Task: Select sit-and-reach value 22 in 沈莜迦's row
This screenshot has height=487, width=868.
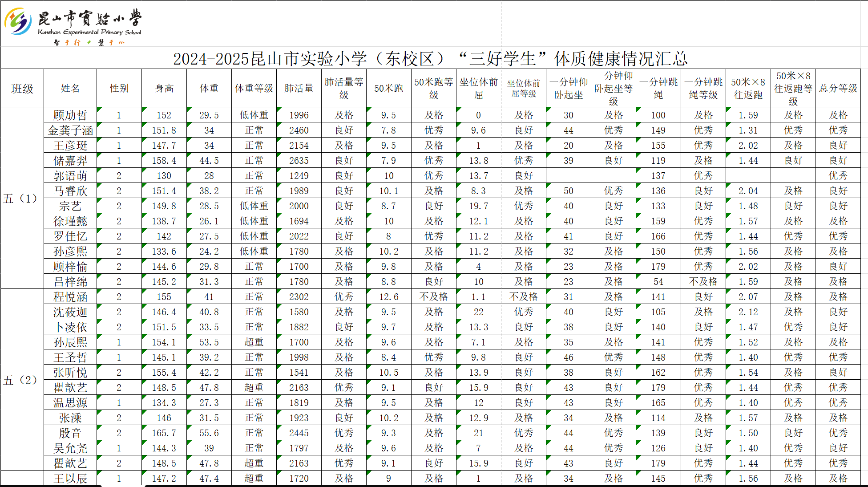Action: click(x=479, y=312)
